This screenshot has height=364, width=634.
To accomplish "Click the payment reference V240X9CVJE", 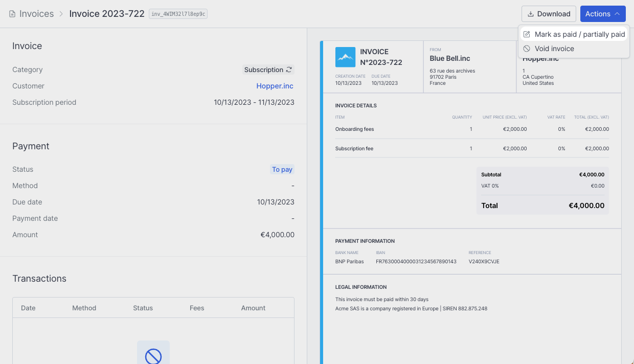I will coord(484,262).
